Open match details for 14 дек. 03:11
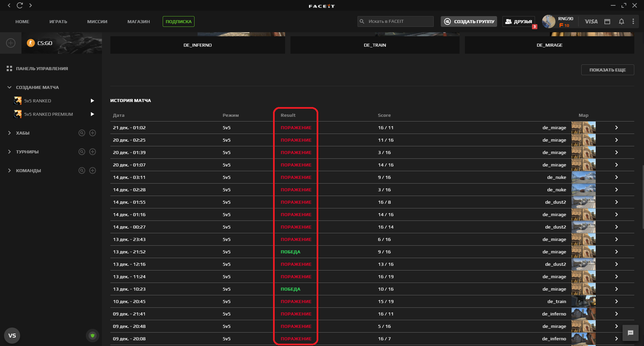644x346 pixels. [x=616, y=177]
